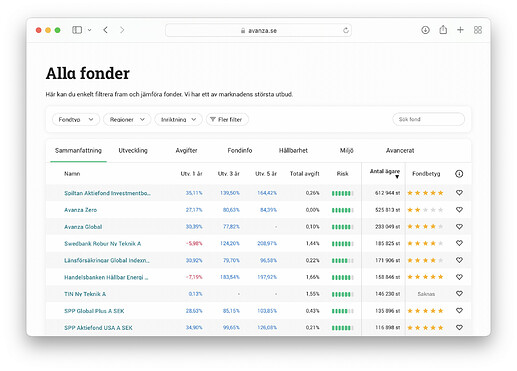Click the -5,98% value for Swedbank Robur

194,244
